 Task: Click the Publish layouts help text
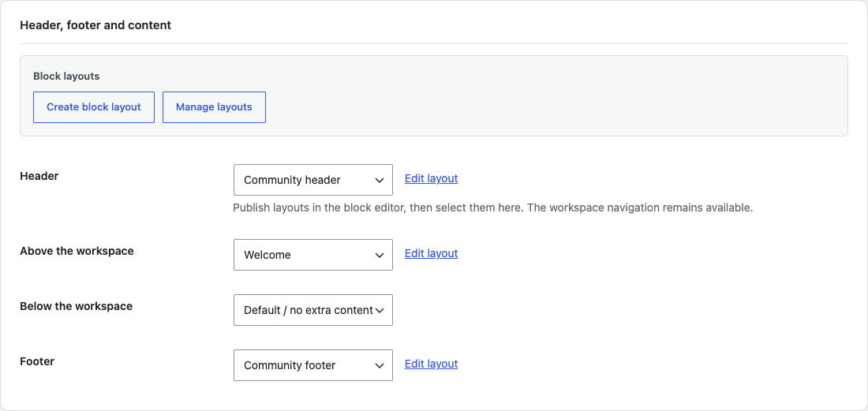(x=492, y=208)
